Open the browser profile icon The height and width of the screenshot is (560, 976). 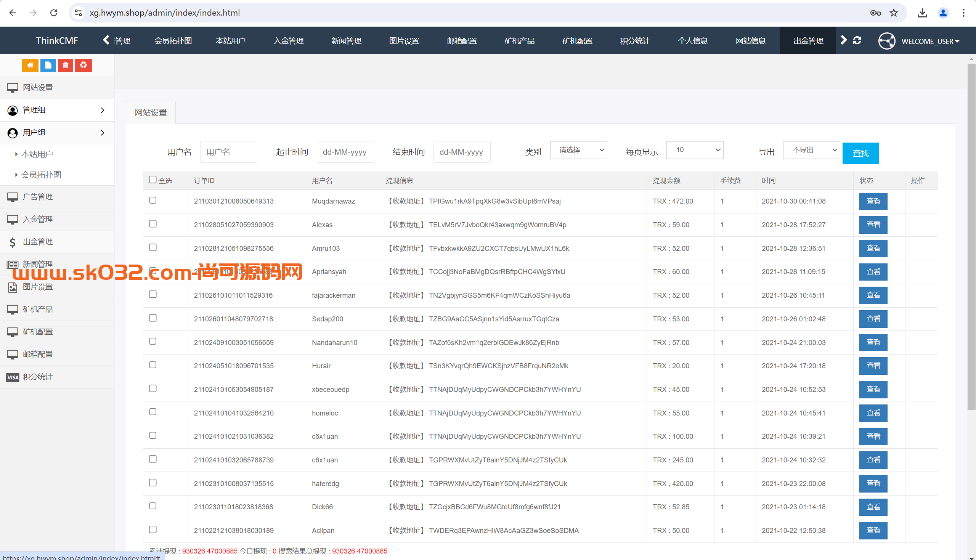pyautogui.click(x=943, y=13)
